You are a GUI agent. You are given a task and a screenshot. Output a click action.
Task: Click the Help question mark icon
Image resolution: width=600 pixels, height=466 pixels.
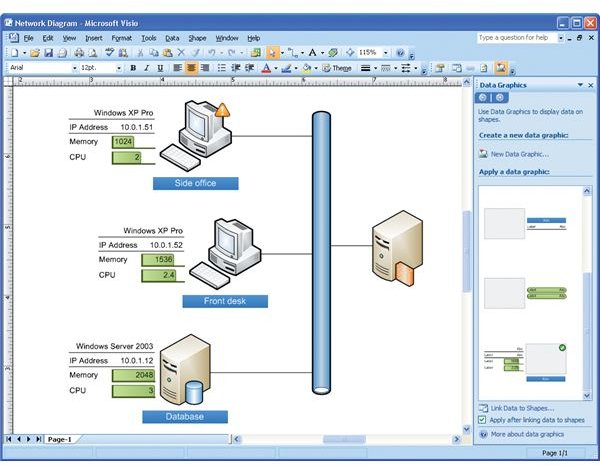point(400,53)
